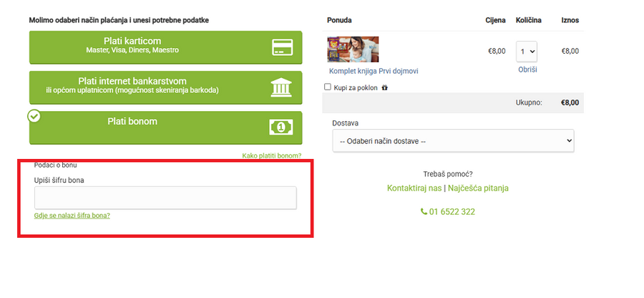Remove the item using Obriši
This screenshot has height=298, width=644.
(527, 69)
